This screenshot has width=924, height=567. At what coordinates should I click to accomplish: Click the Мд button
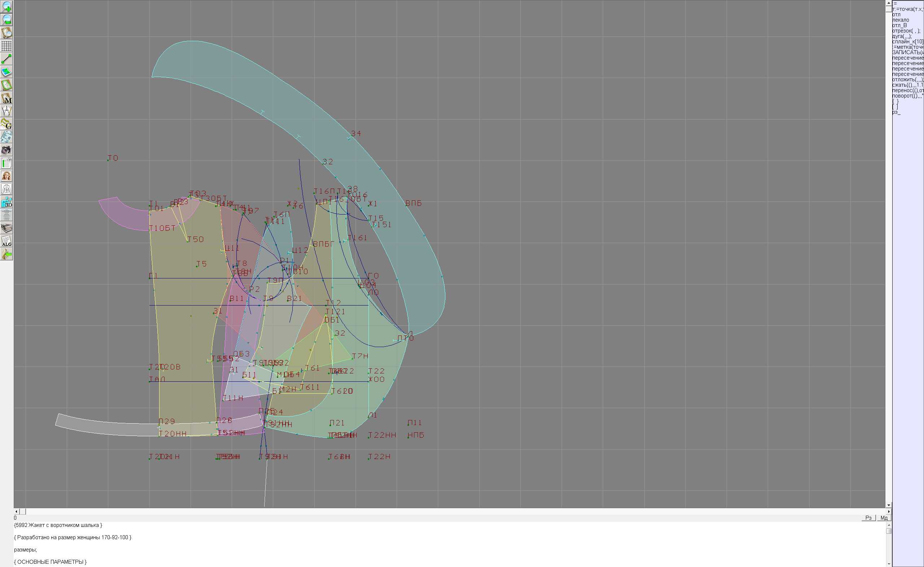[x=884, y=518]
